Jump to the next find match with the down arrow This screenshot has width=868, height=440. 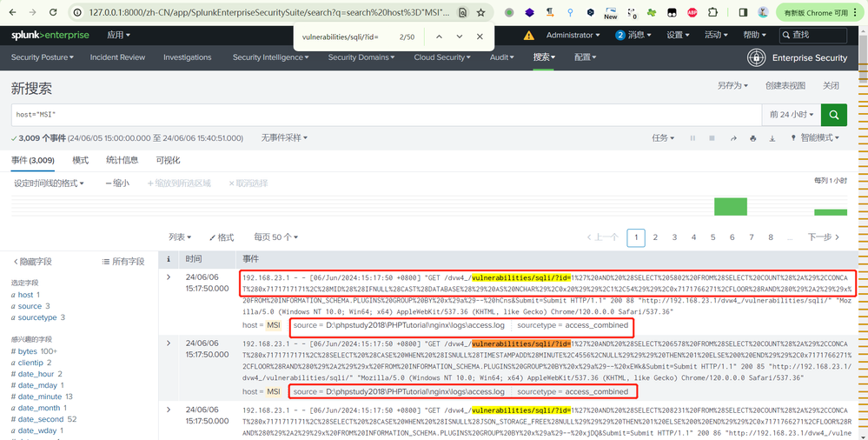coord(460,37)
